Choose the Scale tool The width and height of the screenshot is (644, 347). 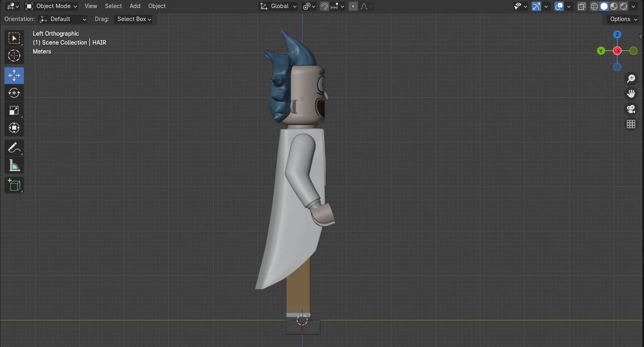click(x=14, y=111)
